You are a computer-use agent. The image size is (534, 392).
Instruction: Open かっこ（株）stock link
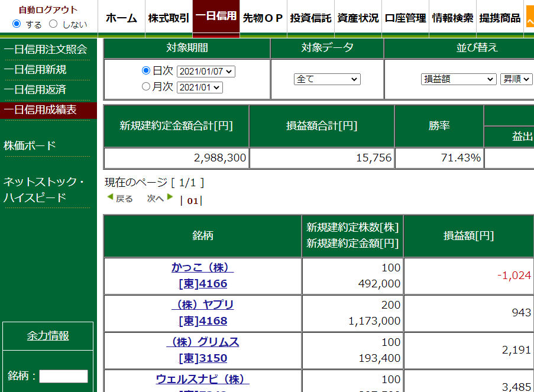[x=203, y=267]
